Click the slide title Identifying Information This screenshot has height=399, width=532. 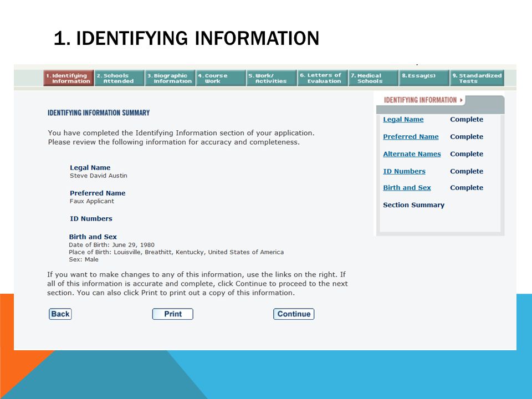pos(187,38)
